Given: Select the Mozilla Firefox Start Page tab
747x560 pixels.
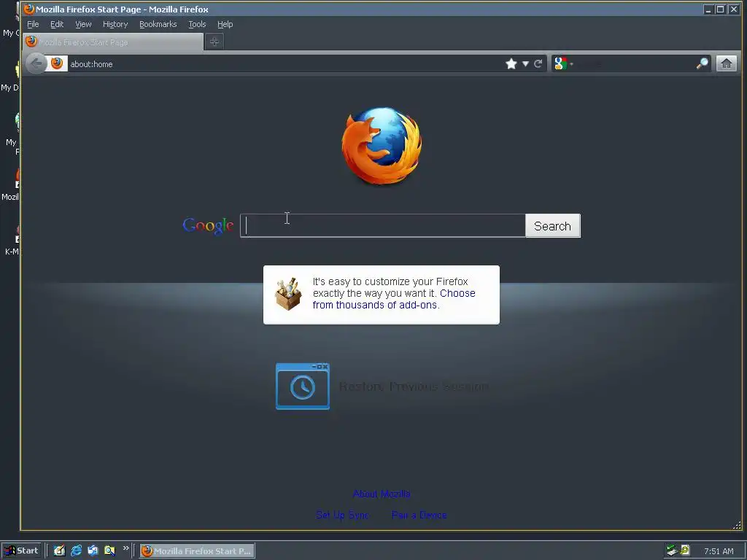Looking at the screenshot, I should 113,42.
